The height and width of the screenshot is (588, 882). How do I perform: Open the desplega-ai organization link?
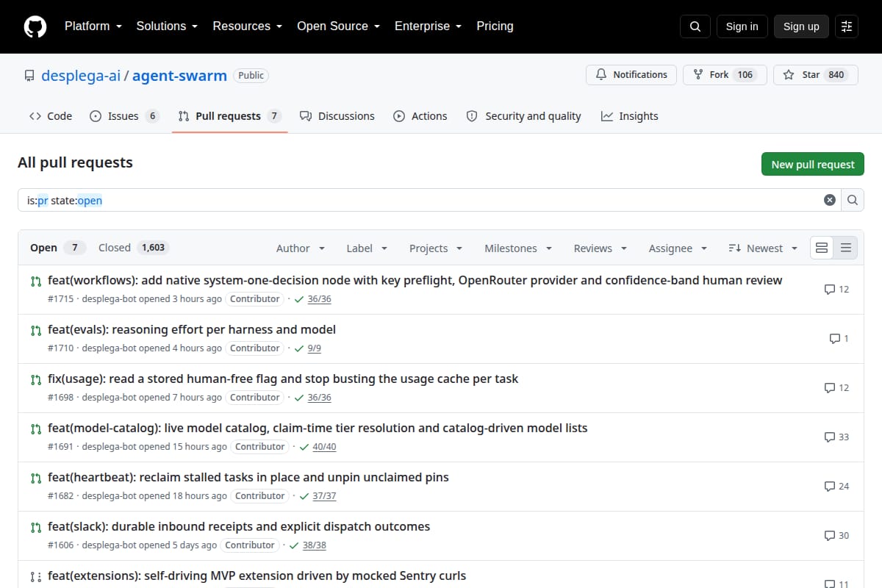[81, 76]
